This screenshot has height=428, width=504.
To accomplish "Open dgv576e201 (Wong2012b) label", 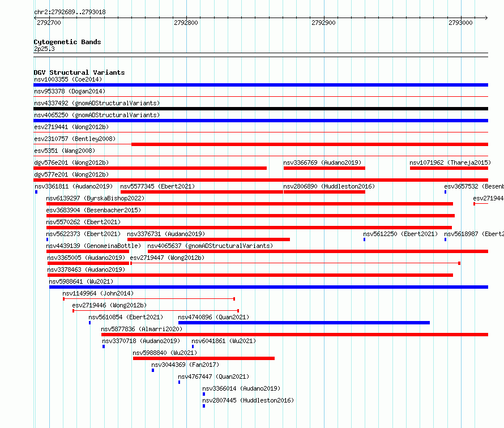I will click(x=71, y=162).
